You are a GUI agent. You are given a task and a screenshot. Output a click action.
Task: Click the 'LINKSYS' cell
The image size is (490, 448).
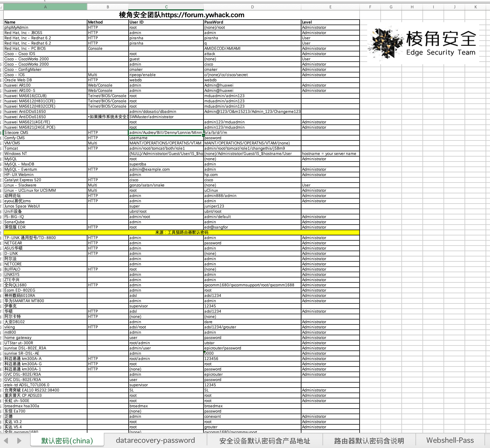click(x=45, y=275)
